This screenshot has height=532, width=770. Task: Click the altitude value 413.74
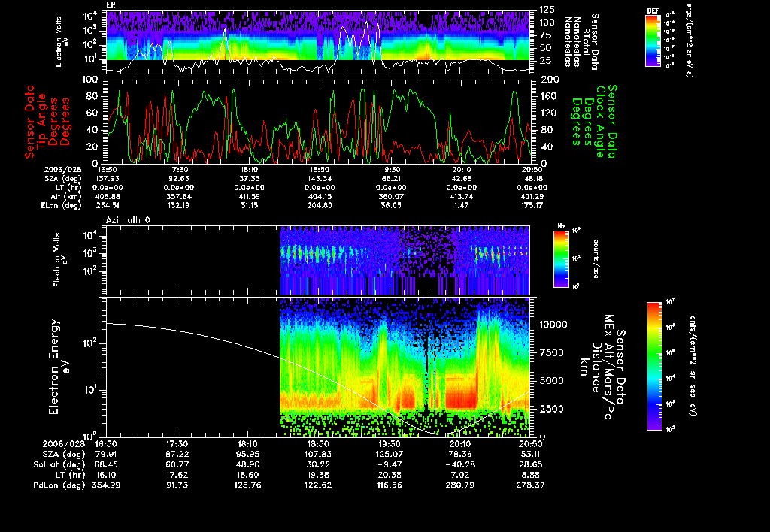click(x=461, y=196)
